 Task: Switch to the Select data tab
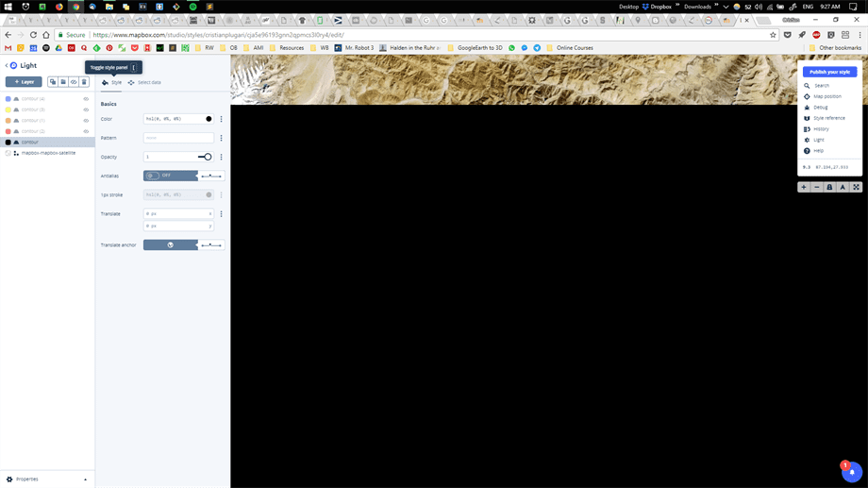coord(144,82)
